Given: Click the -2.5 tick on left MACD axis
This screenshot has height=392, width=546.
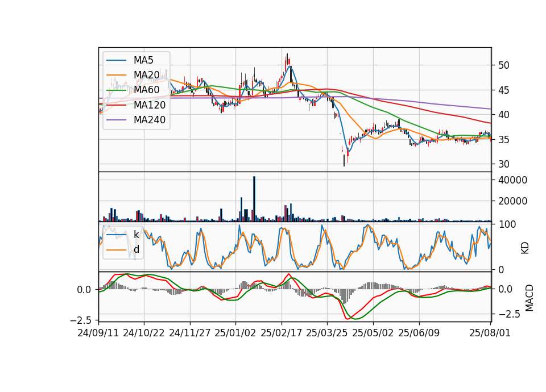Looking at the screenshot, I should (81, 320).
